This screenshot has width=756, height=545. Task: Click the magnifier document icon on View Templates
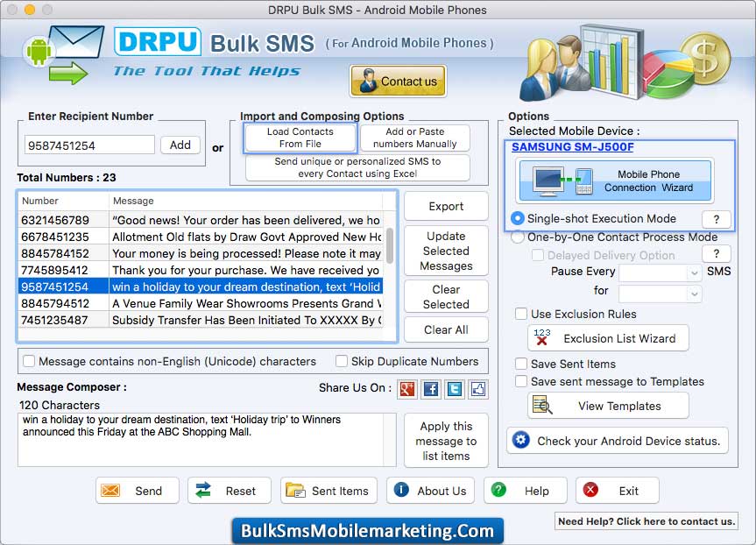tap(542, 406)
